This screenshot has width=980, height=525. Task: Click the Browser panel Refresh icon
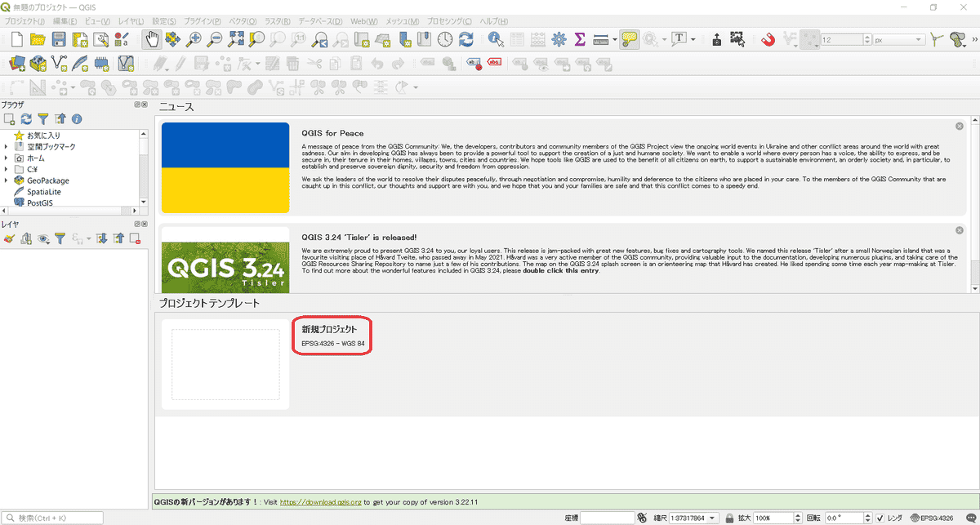point(26,119)
